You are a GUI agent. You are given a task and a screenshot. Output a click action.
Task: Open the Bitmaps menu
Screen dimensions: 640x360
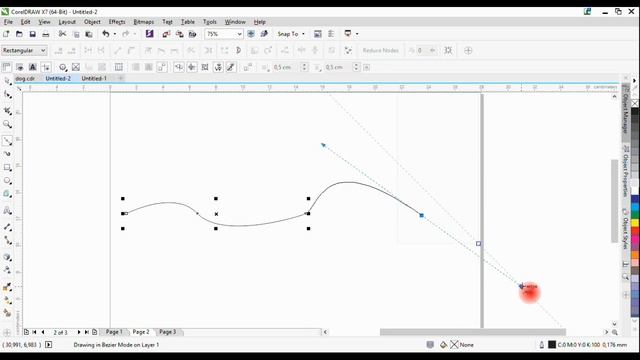coord(144,22)
